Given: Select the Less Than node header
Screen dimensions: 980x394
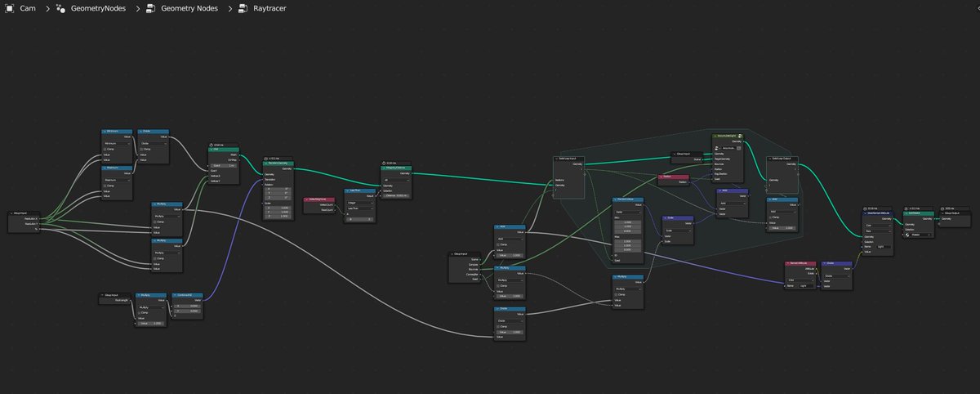Looking at the screenshot, I should 359,190.
